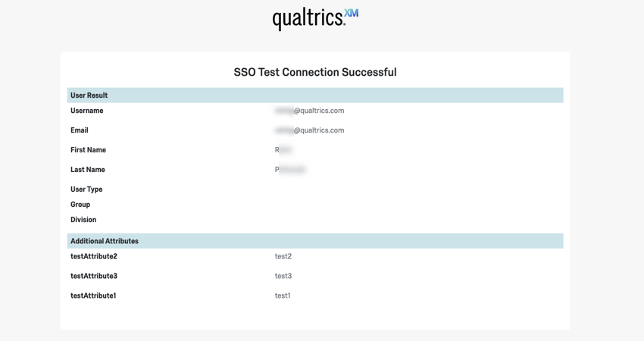Click the Last Name value
Viewport: 644px width, 341px height.
290,170
